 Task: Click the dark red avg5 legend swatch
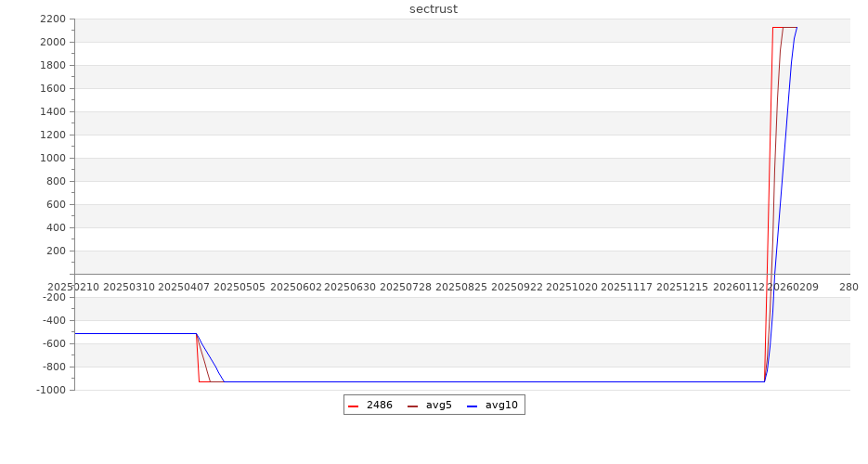pos(413,406)
